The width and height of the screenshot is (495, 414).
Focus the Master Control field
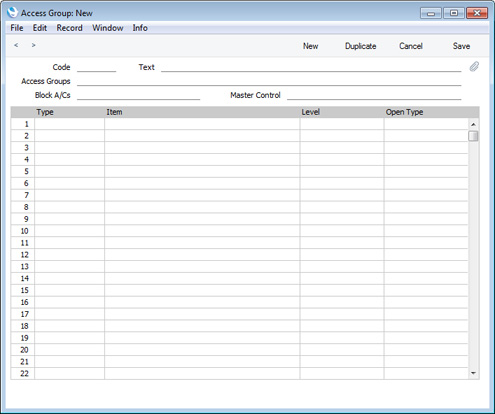point(374,95)
